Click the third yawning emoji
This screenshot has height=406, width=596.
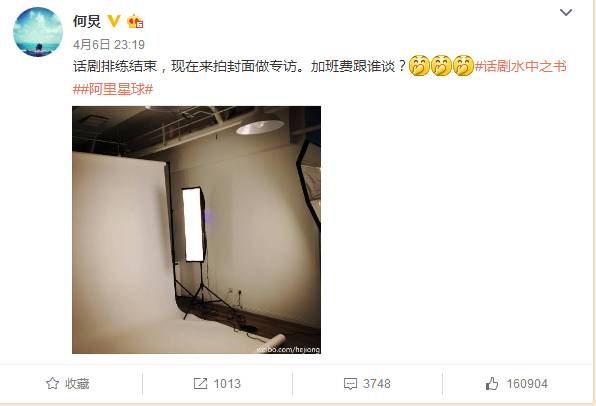[x=463, y=66]
